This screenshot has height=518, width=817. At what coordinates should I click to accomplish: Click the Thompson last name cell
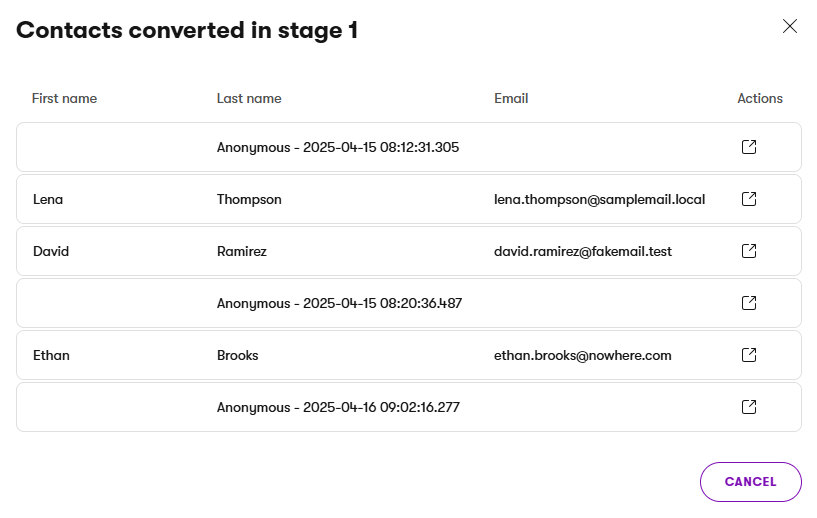pyautogui.click(x=249, y=199)
